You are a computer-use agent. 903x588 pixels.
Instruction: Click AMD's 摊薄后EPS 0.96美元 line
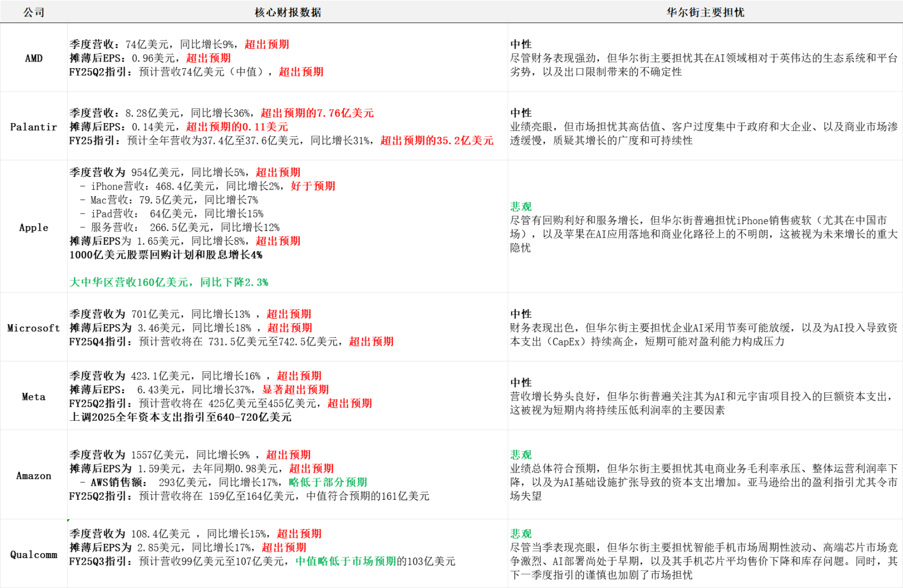tap(150, 58)
